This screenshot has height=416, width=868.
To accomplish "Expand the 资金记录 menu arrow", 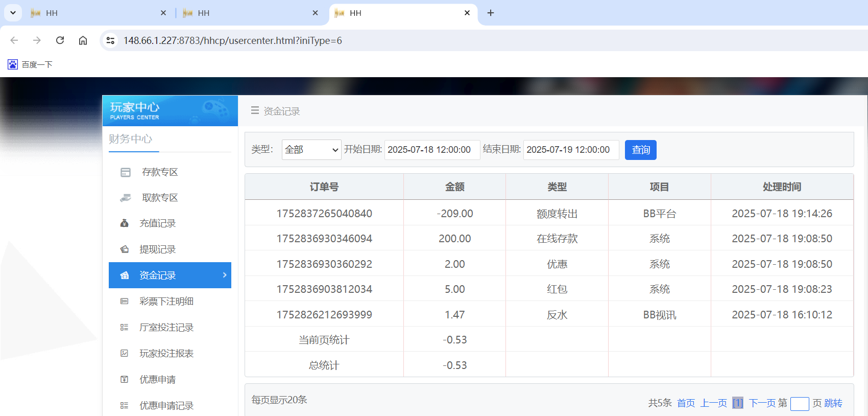I will point(225,275).
